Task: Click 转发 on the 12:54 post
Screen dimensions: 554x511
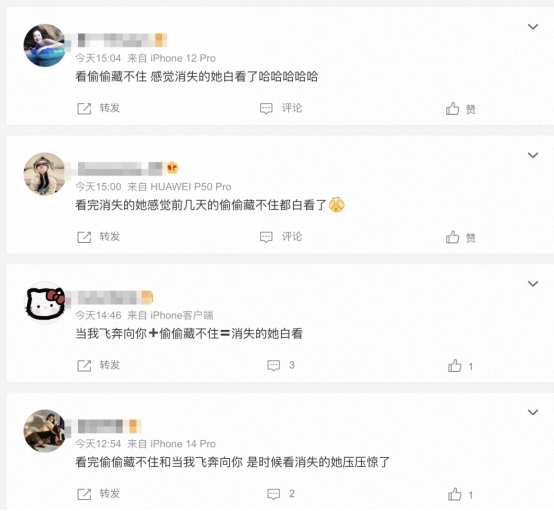Action: (x=110, y=494)
